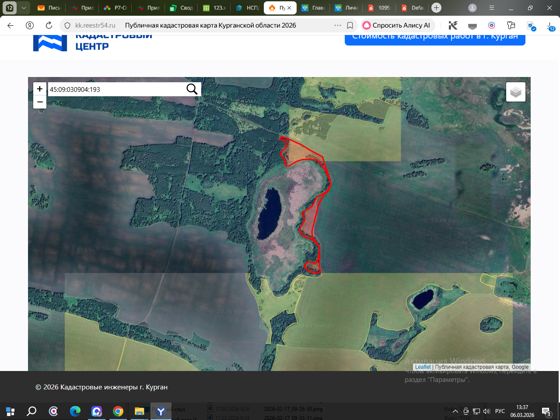560x420 pixels.
Task: Show hidden system tray icons chevron
Action: click(x=455, y=411)
